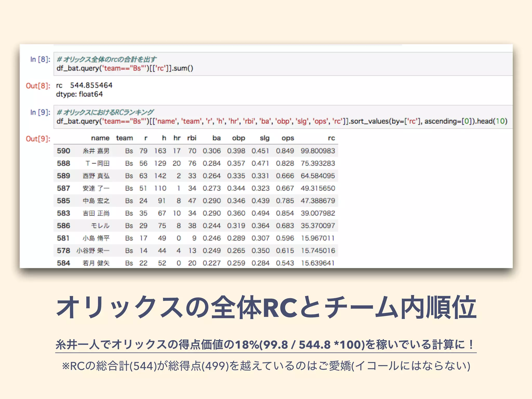
Task: Click the 'rbi' column header
Action: pos(192,138)
